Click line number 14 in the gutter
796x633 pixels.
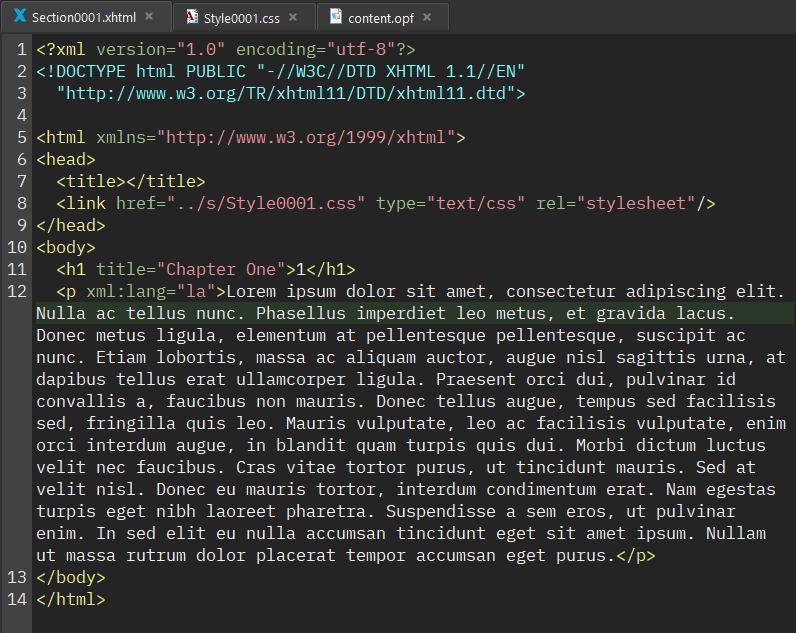pos(17,599)
